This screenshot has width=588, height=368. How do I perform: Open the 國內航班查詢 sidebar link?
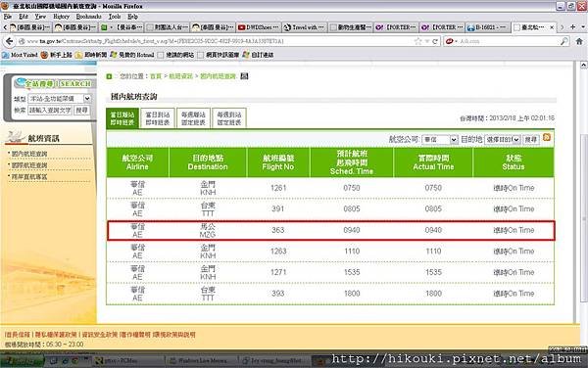point(28,154)
